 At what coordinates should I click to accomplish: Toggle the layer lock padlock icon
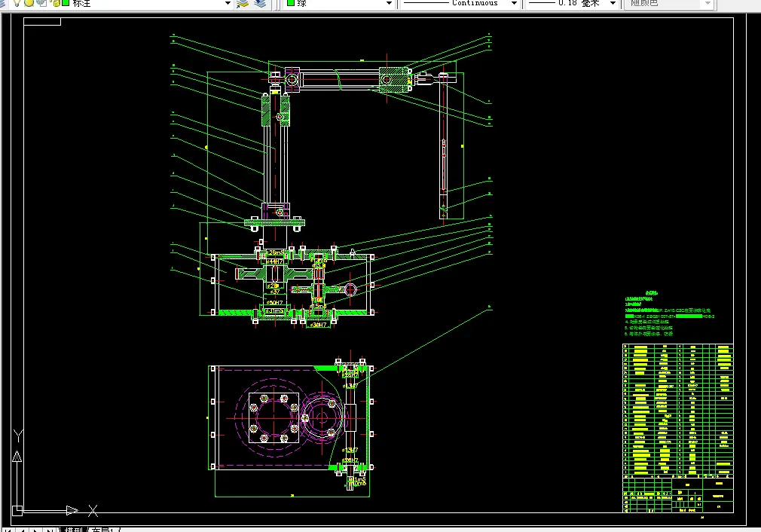click(57, 3)
